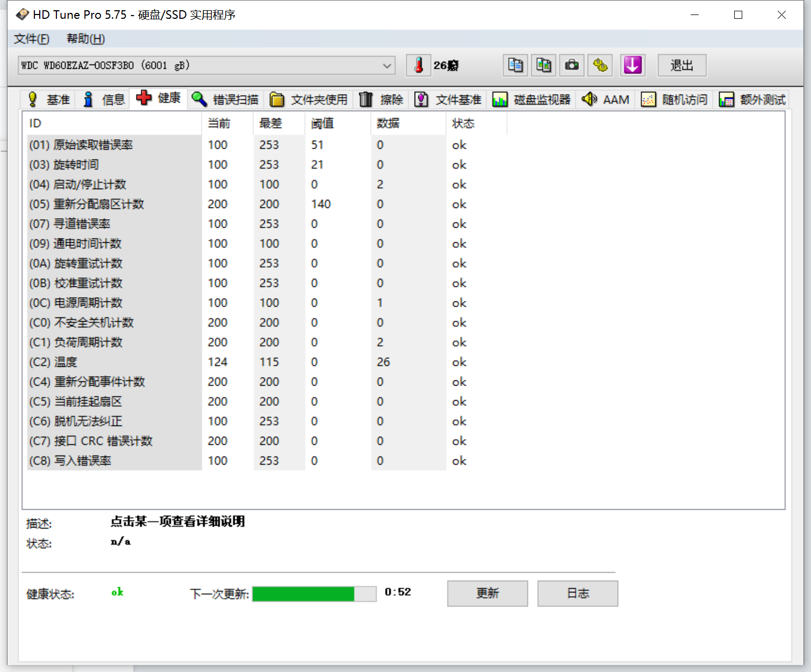Click the 更新 button
811x672 pixels.
488,594
